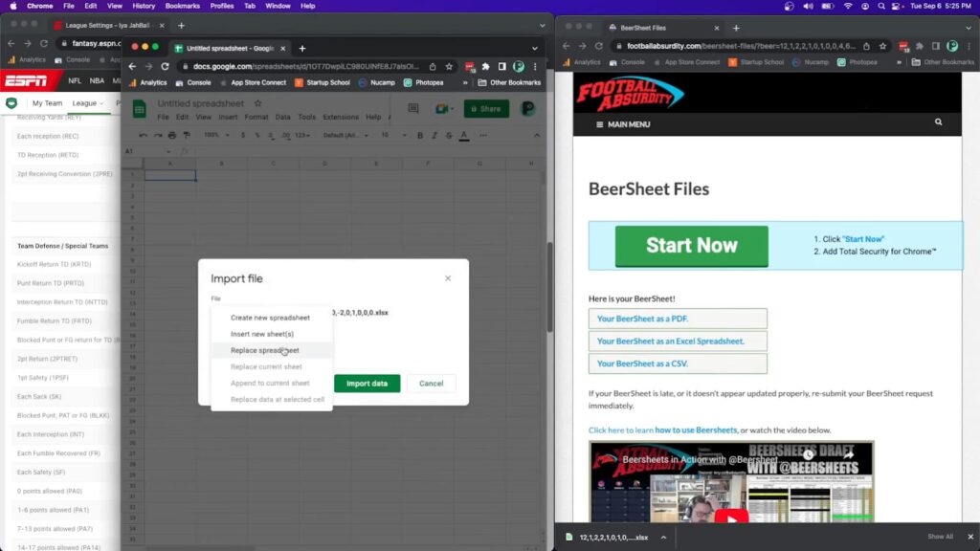Open new tab in BeerSheet Files window

point(736,28)
